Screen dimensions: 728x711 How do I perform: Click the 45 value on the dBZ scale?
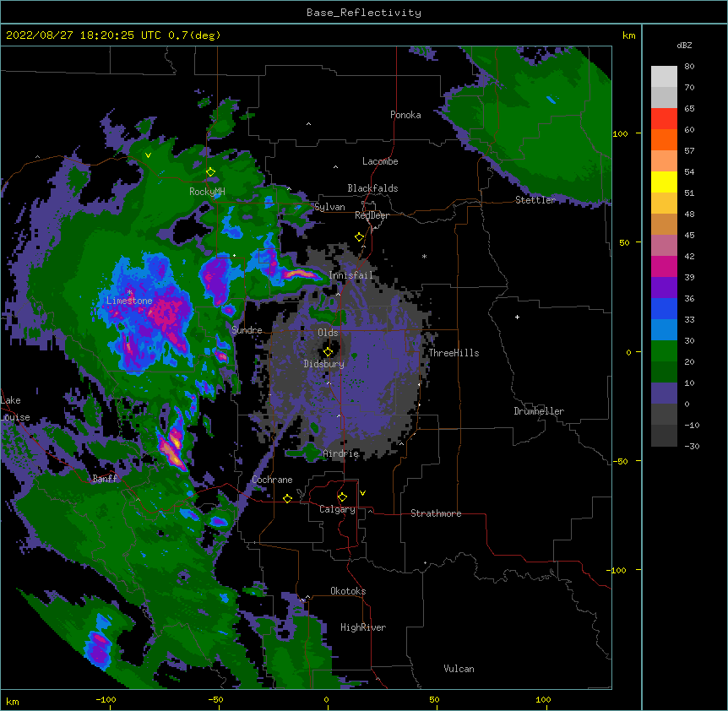click(x=689, y=236)
